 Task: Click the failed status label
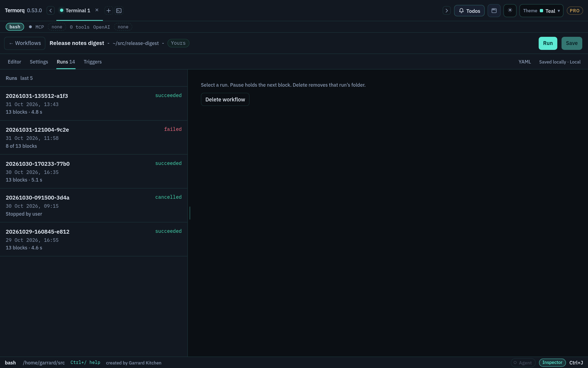tap(173, 129)
